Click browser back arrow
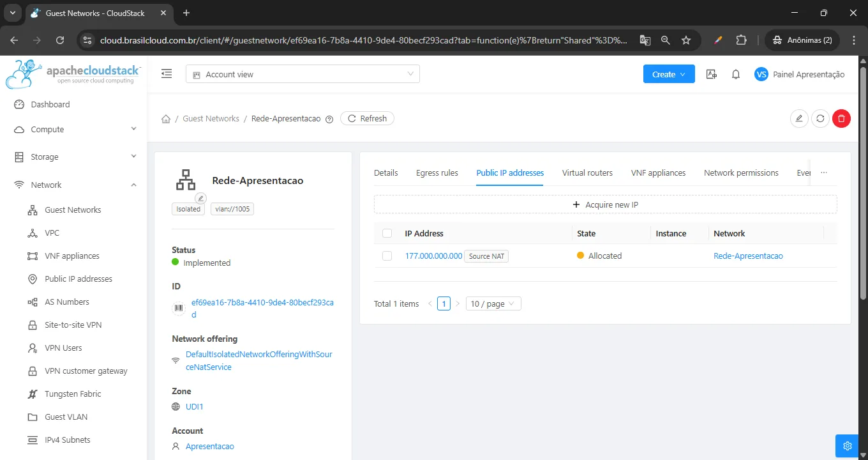The image size is (868, 460). pos(14,40)
